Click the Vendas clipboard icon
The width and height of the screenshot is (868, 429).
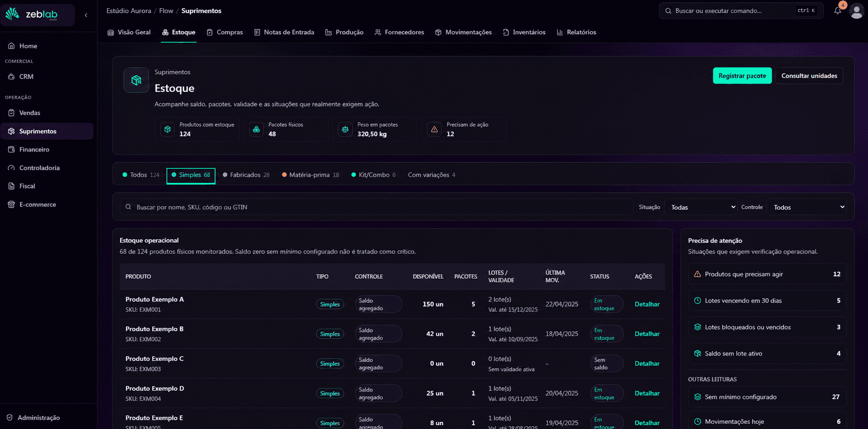point(11,113)
